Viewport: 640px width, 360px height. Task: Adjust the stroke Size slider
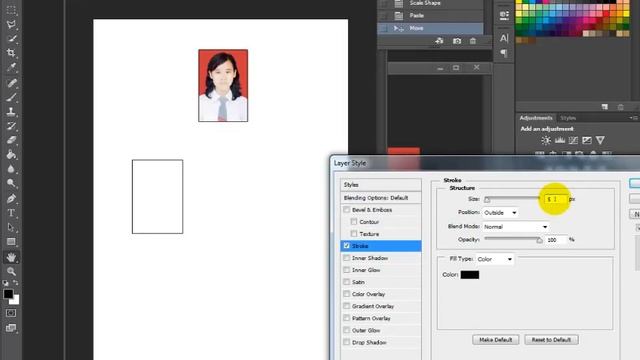pyautogui.click(x=487, y=200)
